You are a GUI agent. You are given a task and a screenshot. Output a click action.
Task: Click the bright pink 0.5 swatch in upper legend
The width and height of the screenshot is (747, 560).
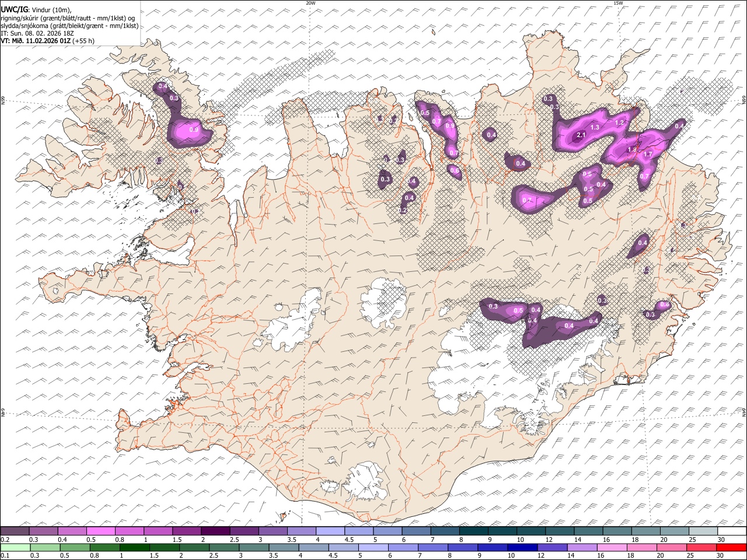tap(101, 531)
